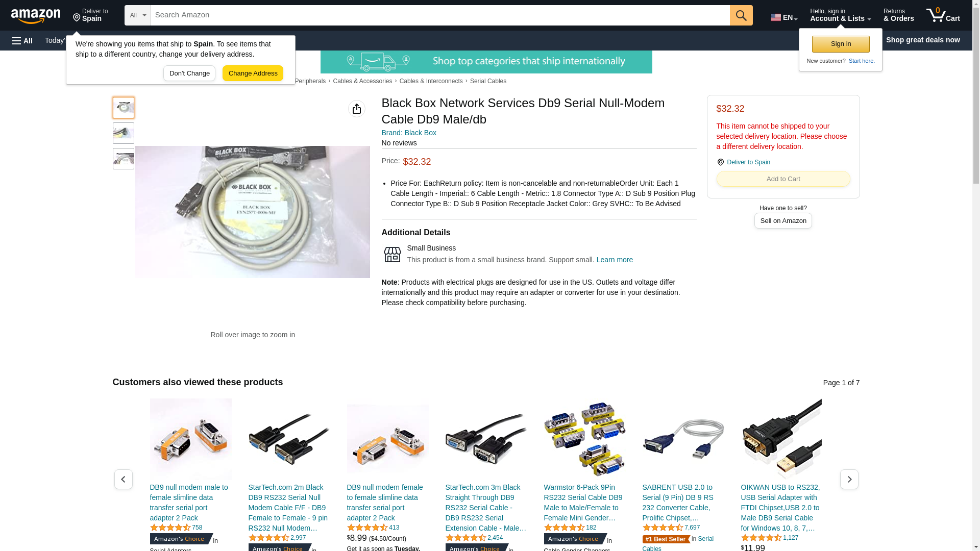
Task: Open Returns & Orders
Action: pos(898,15)
